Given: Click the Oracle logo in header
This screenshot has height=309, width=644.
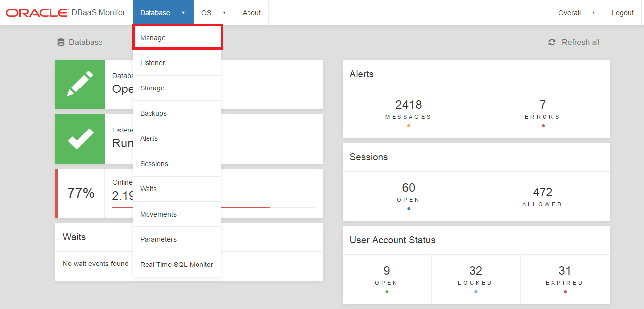Looking at the screenshot, I should click(x=37, y=13).
